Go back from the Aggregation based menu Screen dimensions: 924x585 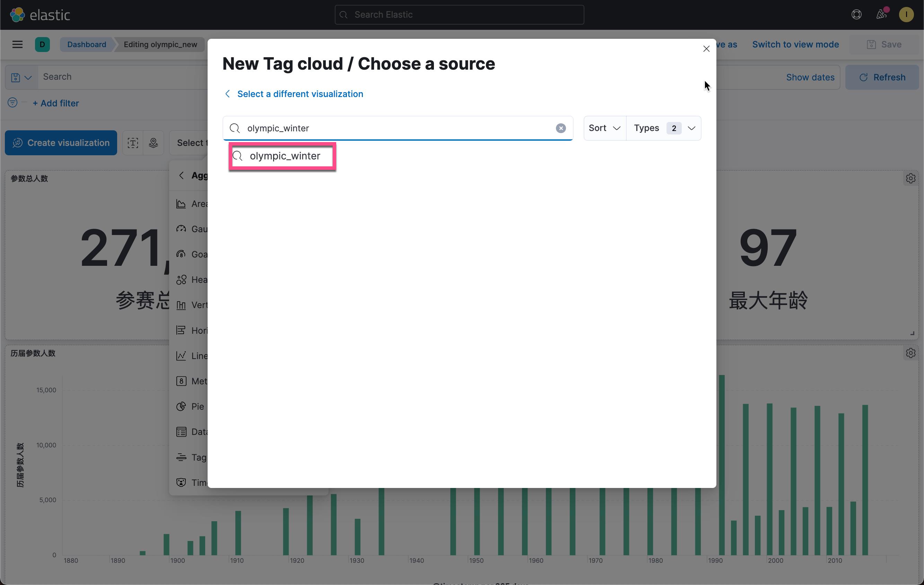tap(182, 175)
